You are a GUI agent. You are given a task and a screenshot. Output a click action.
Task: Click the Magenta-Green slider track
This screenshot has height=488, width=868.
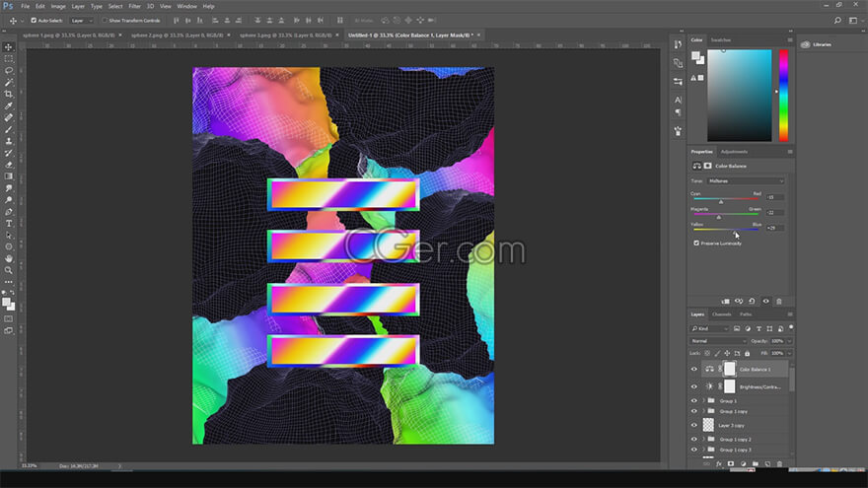(726, 214)
